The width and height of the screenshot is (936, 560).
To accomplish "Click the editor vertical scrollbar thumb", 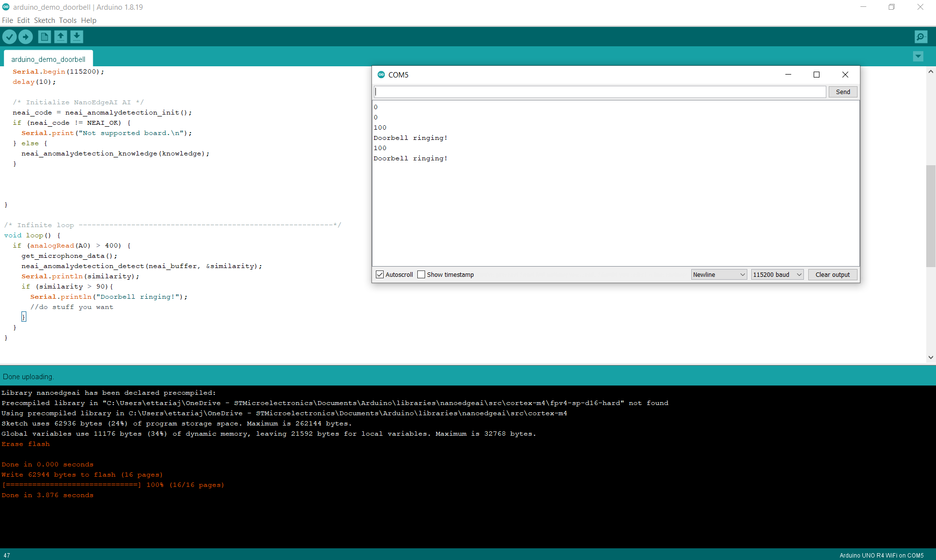I will (x=931, y=216).
